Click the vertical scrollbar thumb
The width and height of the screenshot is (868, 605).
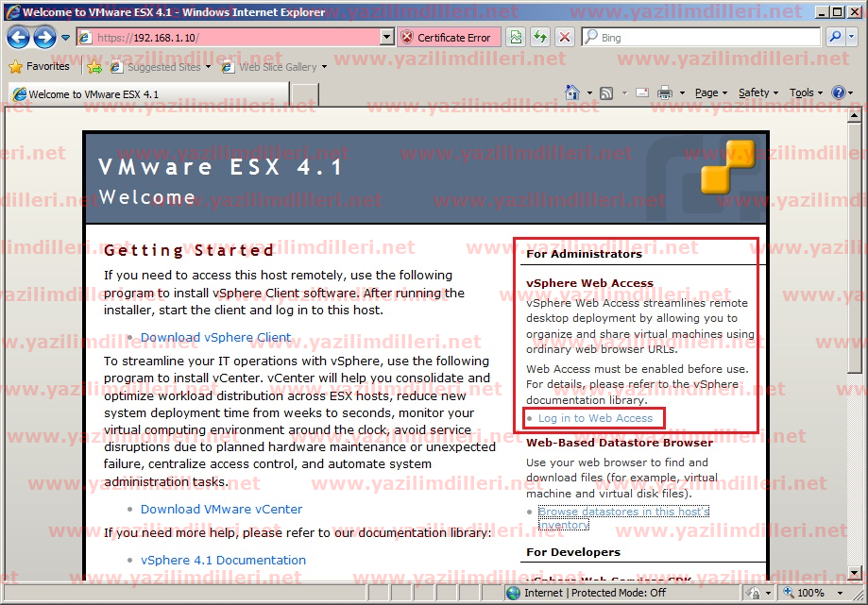pos(854,249)
